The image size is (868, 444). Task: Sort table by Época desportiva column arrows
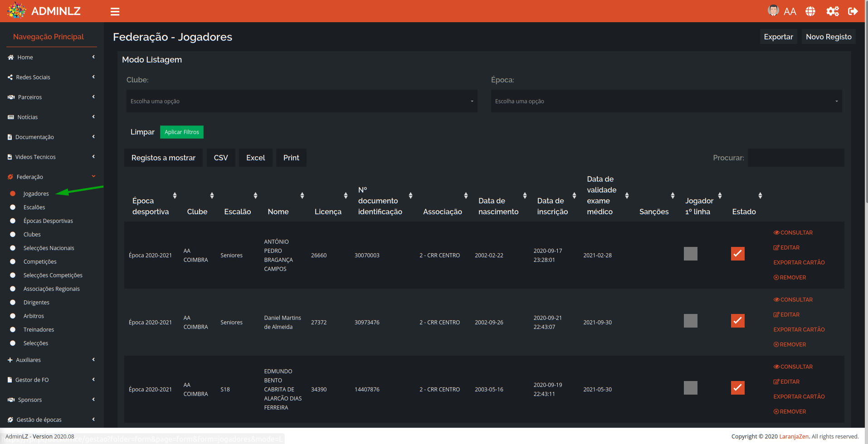click(x=175, y=196)
